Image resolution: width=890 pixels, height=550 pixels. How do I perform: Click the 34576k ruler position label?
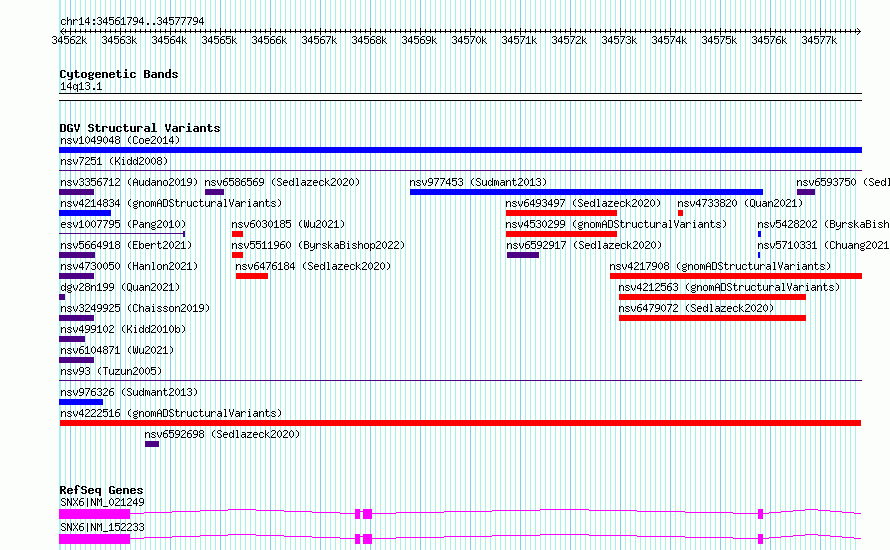[x=769, y=40]
